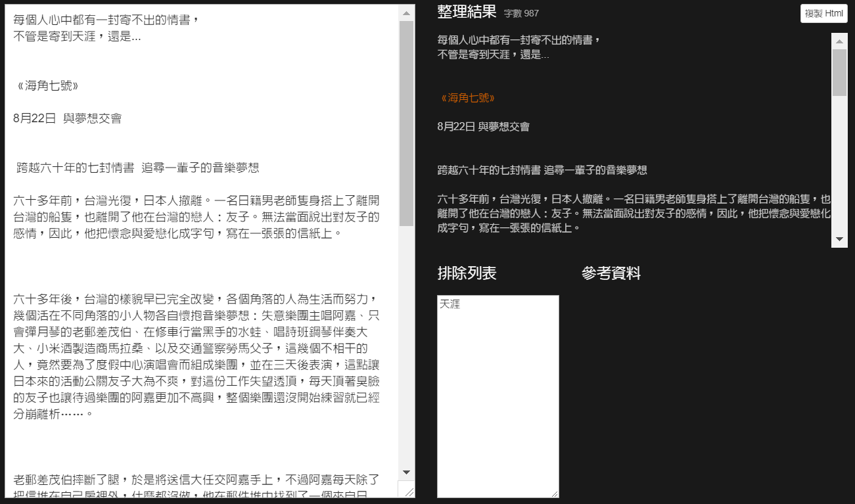
Task: Click 8月22日 與夢想交會 in left editor
Action: (x=67, y=118)
